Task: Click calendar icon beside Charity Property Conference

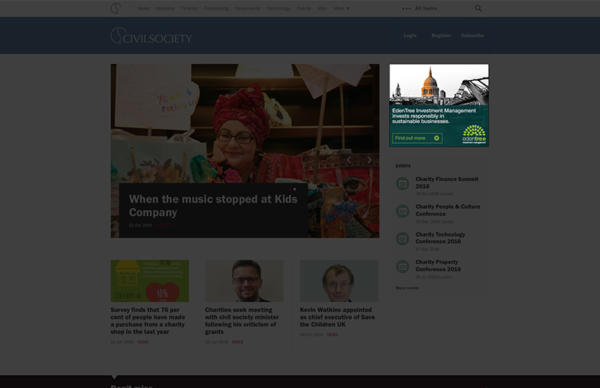Action: click(403, 266)
